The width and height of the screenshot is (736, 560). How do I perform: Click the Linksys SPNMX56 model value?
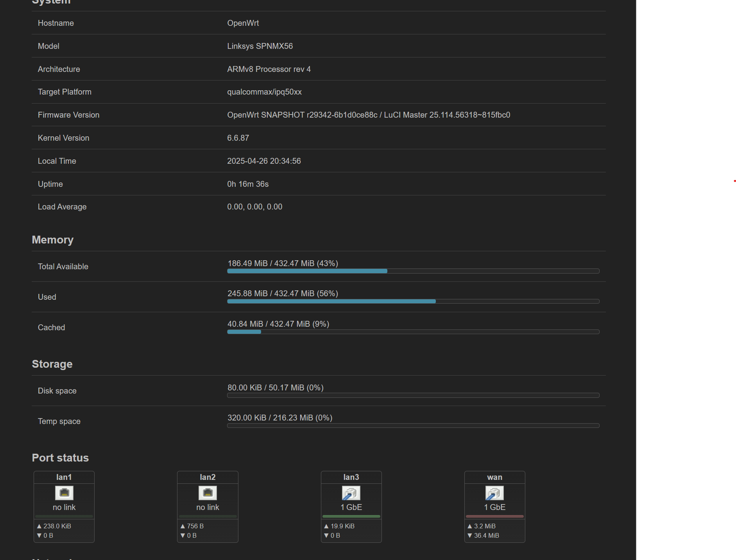click(260, 46)
